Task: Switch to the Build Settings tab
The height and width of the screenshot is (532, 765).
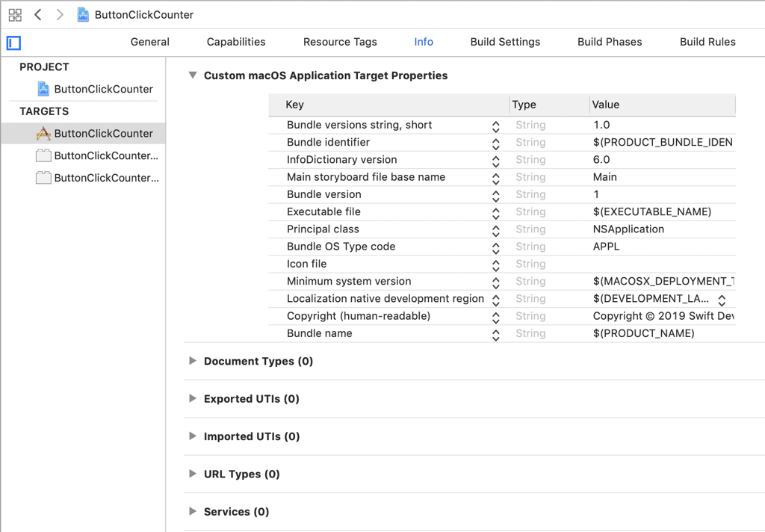Action: coord(505,42)
